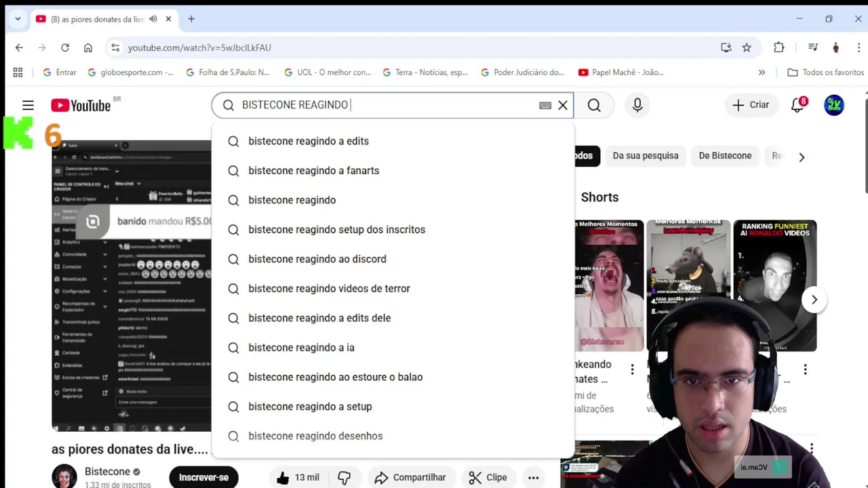Open the Bistecone channel avatar
This screenshot has width=868, height=488.
[x=64, y=476]
